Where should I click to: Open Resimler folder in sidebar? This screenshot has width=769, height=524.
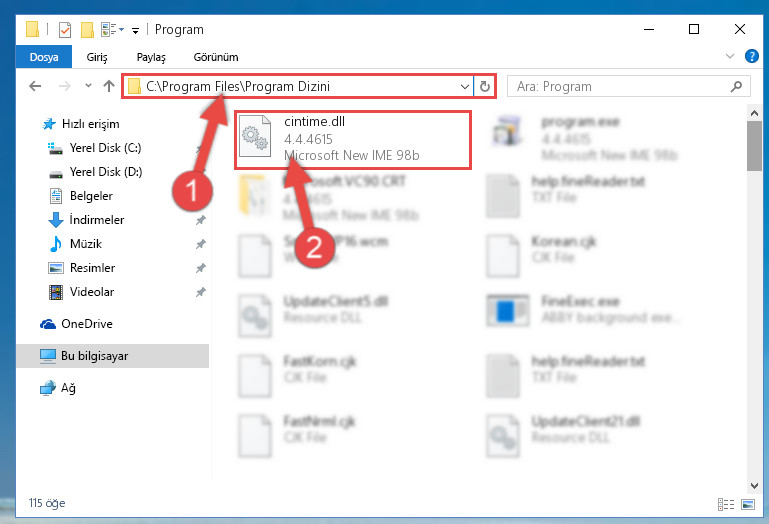click(x=92, y=268)
